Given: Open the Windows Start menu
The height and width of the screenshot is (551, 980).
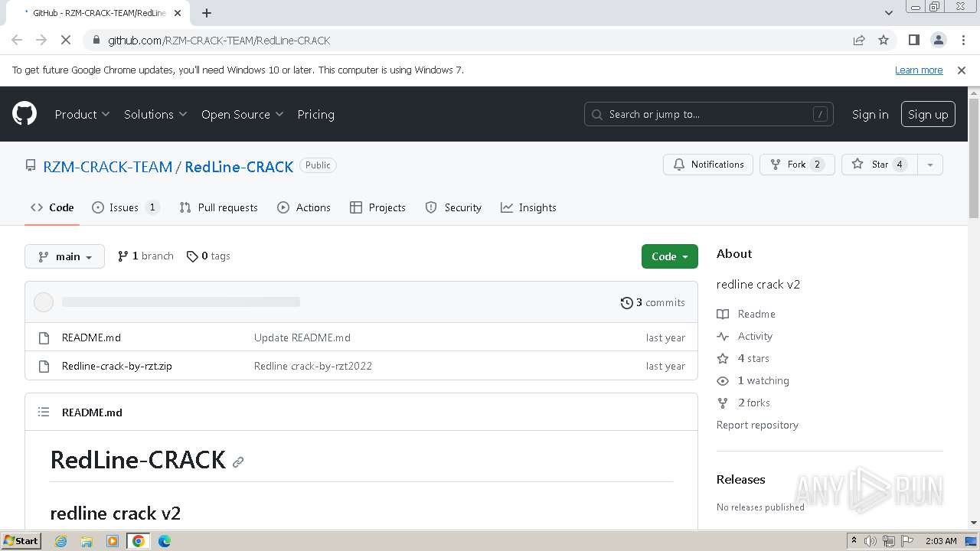Looking at the screenshot, I should tap(21, 540).
